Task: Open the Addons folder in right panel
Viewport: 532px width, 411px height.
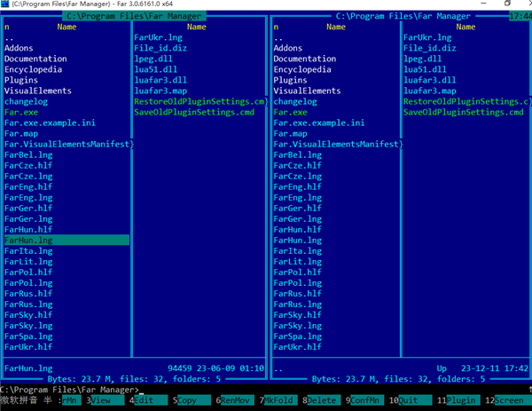Action: pos(288,48)
